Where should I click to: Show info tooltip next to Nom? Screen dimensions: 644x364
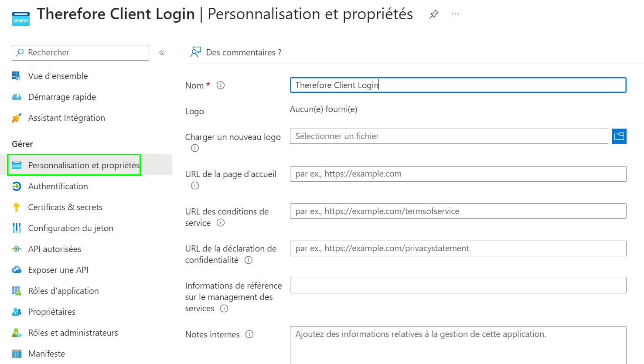pos(221,85)
